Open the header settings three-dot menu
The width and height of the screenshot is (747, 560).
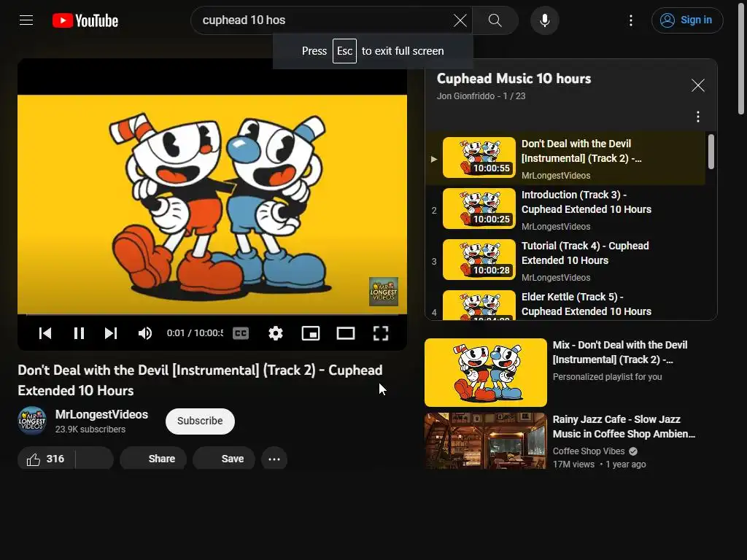631,20
